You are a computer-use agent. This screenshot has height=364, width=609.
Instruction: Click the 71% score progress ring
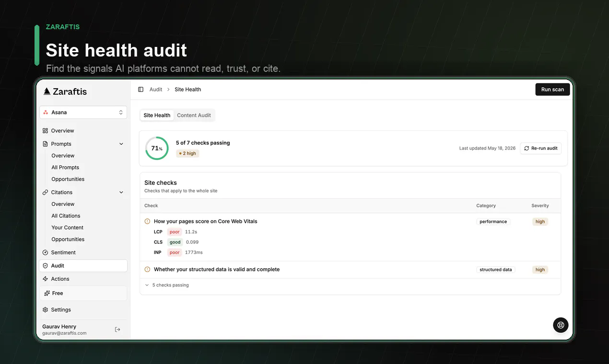click(157, 148)
